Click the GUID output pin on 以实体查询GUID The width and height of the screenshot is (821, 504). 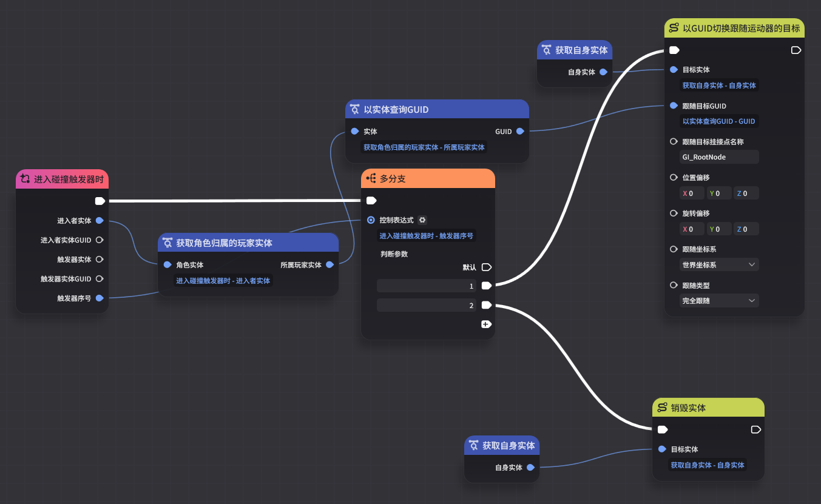(x=520, y=131)
